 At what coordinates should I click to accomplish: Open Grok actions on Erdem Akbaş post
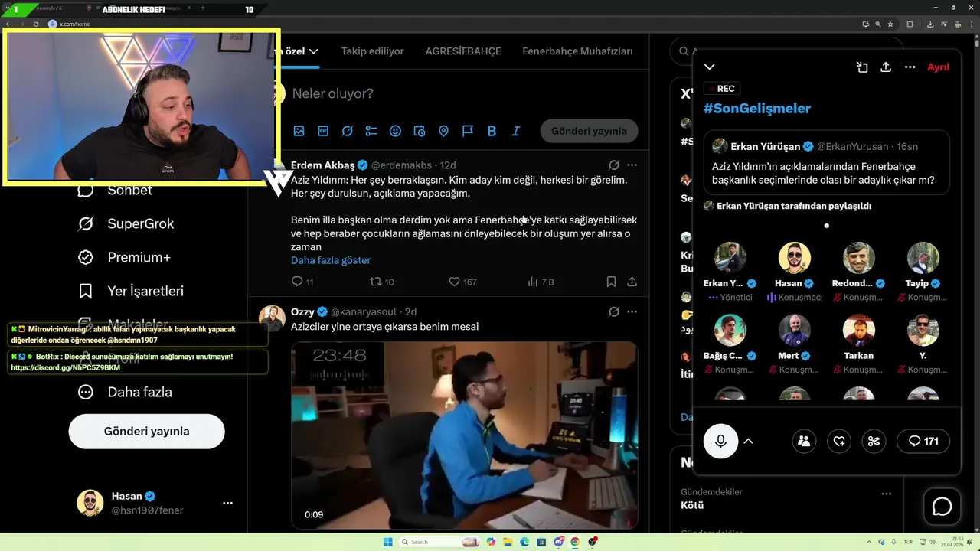coord(614,165)
